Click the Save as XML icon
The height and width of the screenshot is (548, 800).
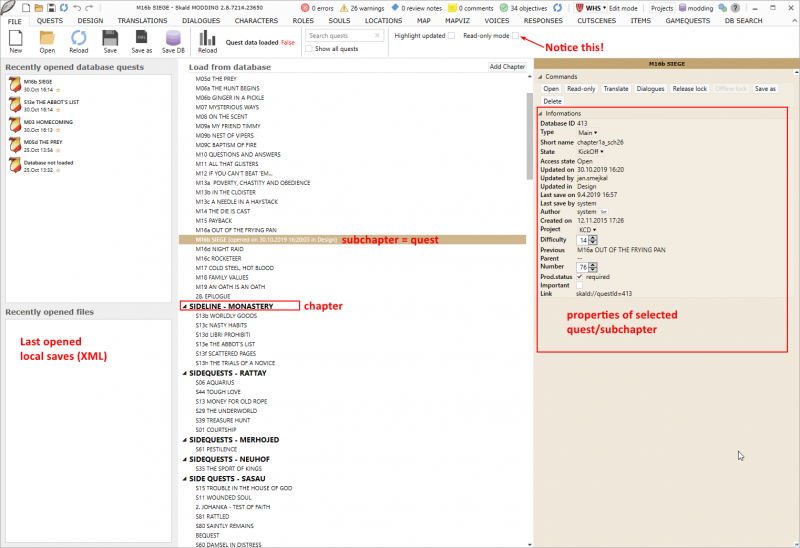tap(141, 38)
